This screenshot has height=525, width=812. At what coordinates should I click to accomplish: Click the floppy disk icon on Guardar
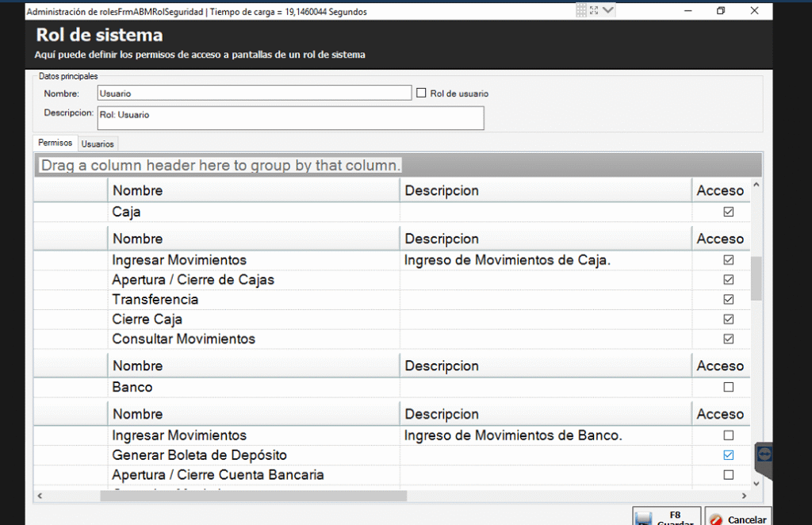(644, 519)
